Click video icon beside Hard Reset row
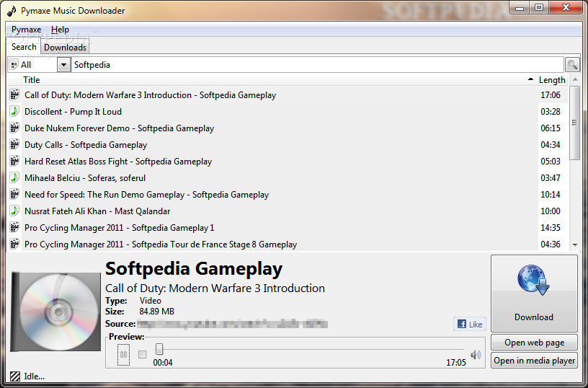Image resolution: width=588 pixels, height=388 pixels. click(x=14, y=162)
